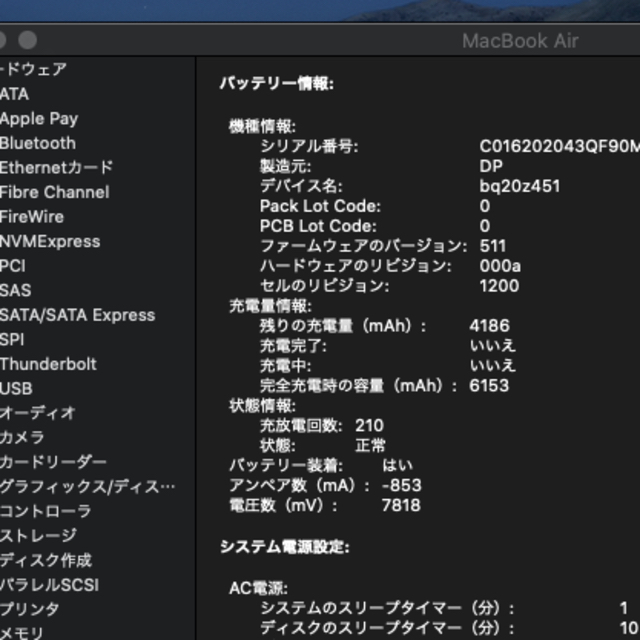Screen dimensions: 640x640
Task: Select Bluetooth in the sidebar
Action: [x=38, y=143]
